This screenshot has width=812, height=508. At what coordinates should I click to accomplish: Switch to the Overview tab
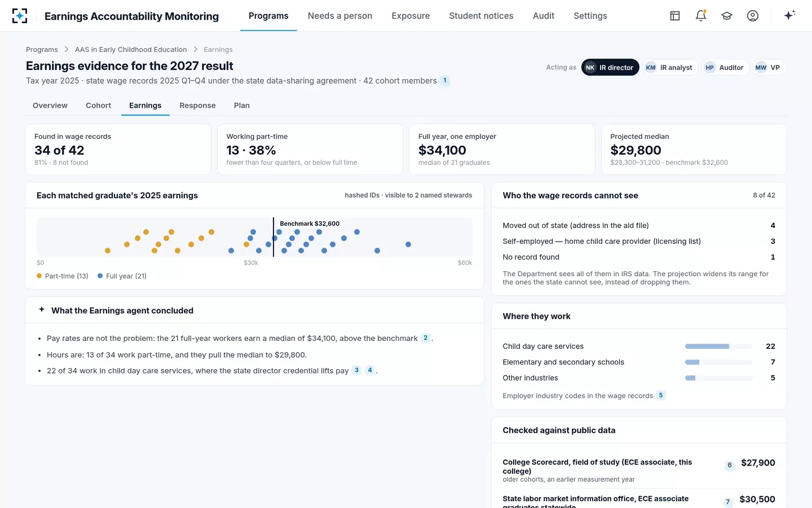coord(50,106)
